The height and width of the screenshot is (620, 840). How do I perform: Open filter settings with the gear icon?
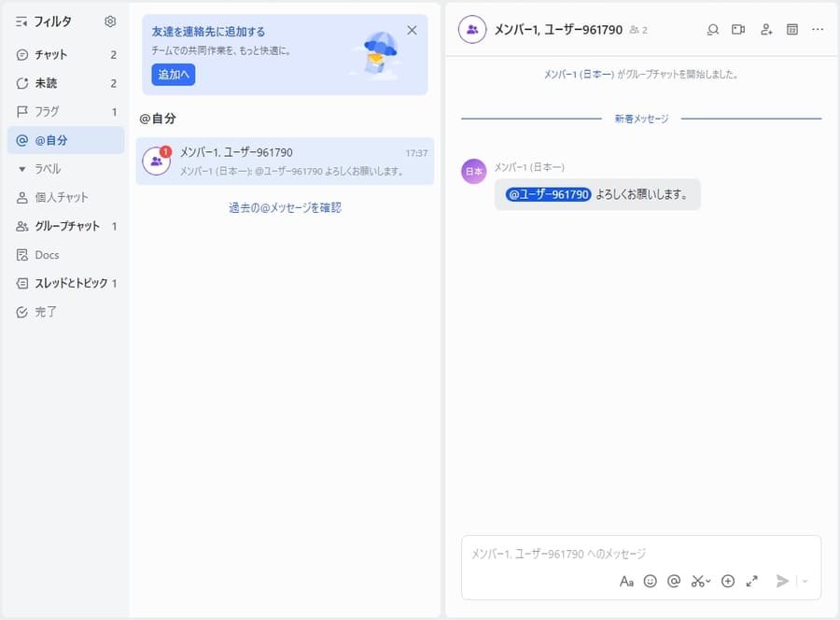click(x=109, y=21)
